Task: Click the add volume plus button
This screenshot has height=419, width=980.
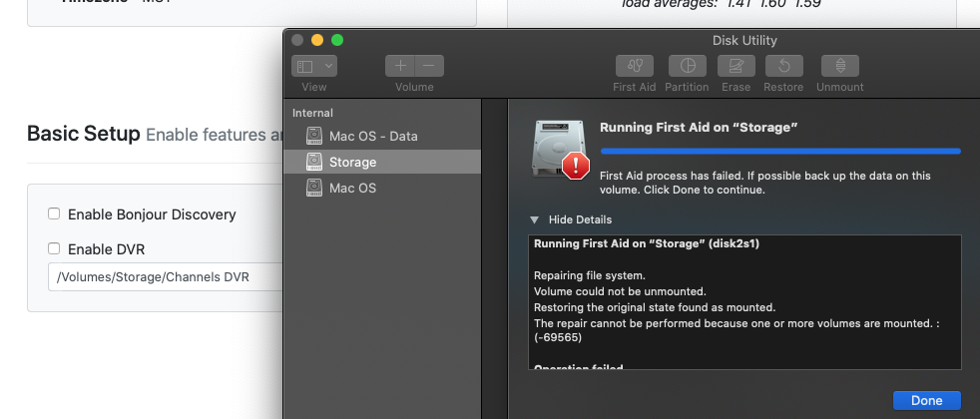Action: pyautogui.click(x=400, y=66)
